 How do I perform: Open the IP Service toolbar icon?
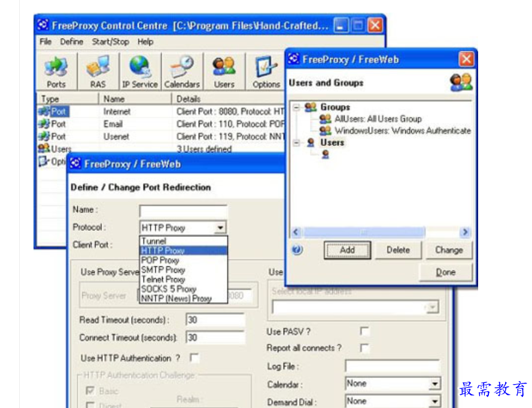(140, 72)
